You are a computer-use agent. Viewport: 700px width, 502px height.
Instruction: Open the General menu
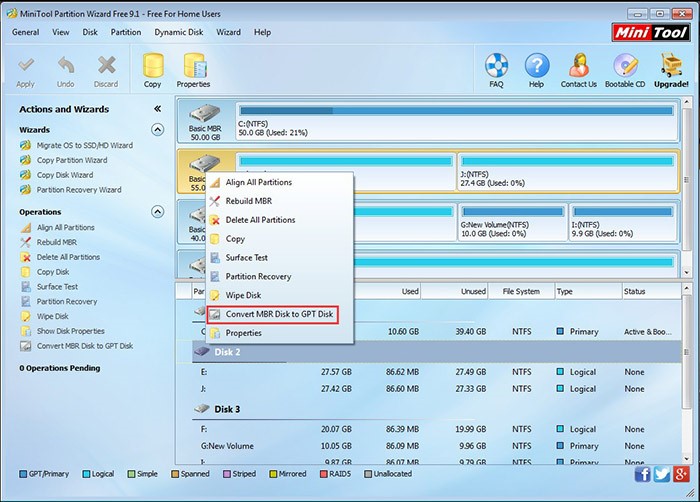(x=25, y=32)
